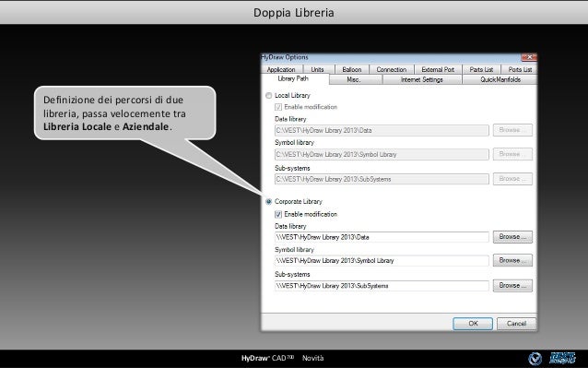Click the Corporate Sub-systems path field
This screenshot has width=588, height=368.
point(382,286)
